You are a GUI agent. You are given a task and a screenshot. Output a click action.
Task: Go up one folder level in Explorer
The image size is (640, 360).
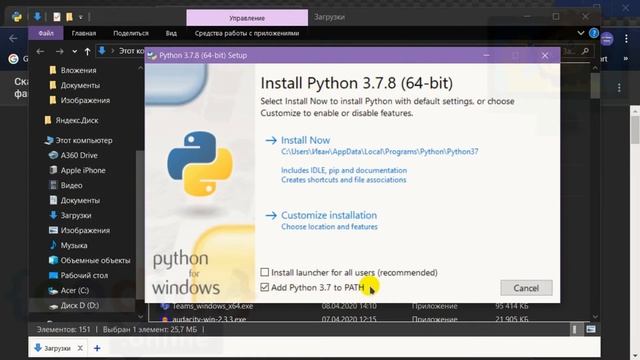click(x=87, y=51)
